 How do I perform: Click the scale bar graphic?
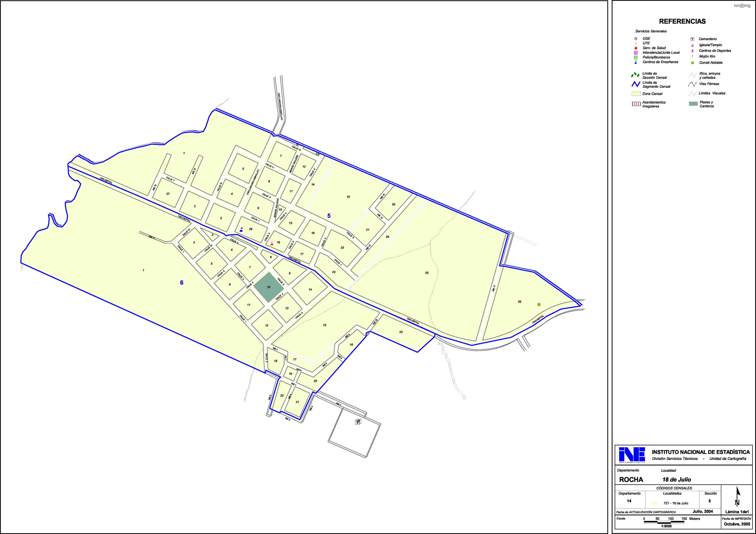664,522
